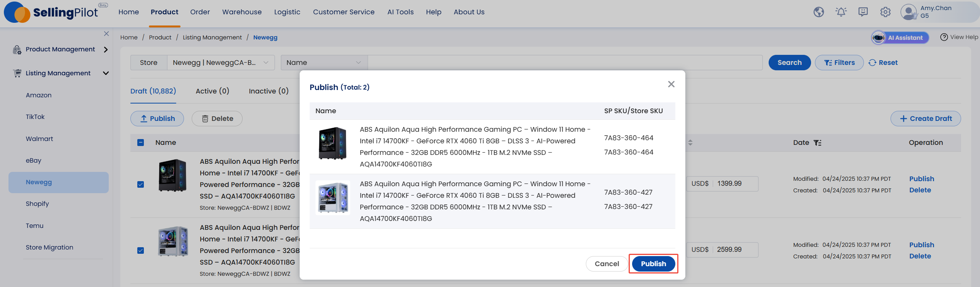The image size is (980, 287).
Task: Click the Product breadcrumb link
Action: click(x=160, y=37)
